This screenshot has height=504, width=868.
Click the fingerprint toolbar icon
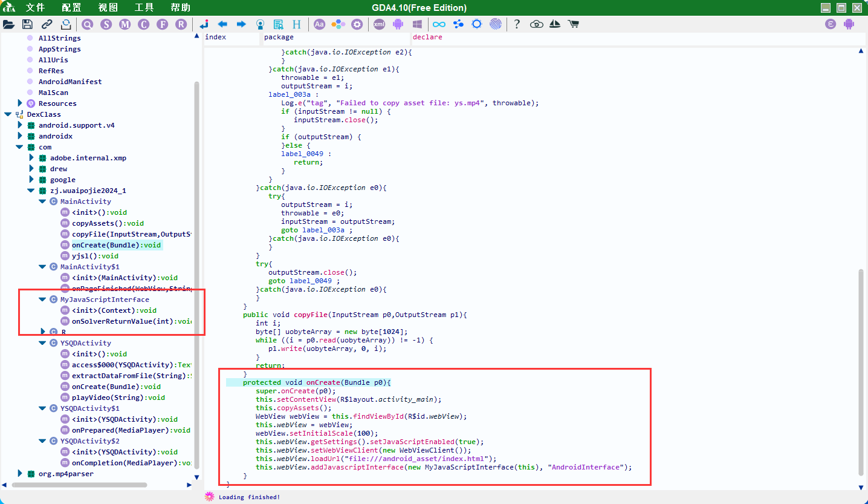[495, 24]
